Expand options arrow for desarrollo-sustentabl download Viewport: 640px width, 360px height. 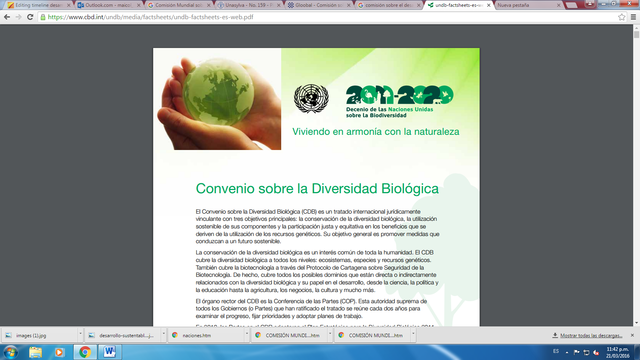tap(164, 335)
